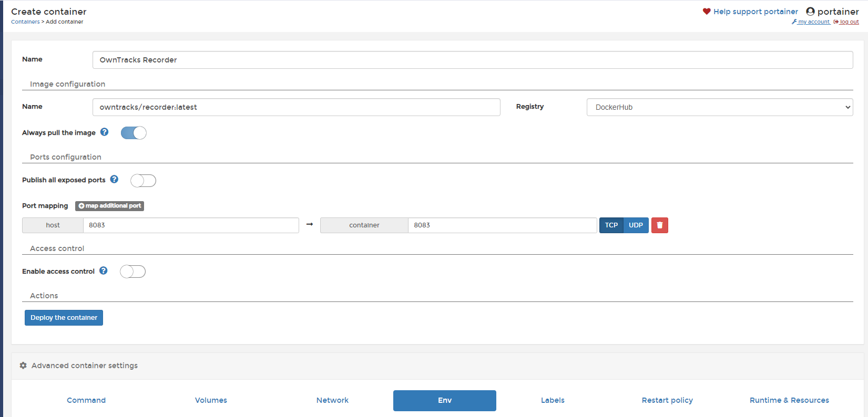868x417 pixels.
Task: Switch to the Network tab
Action: coord(332,400)
